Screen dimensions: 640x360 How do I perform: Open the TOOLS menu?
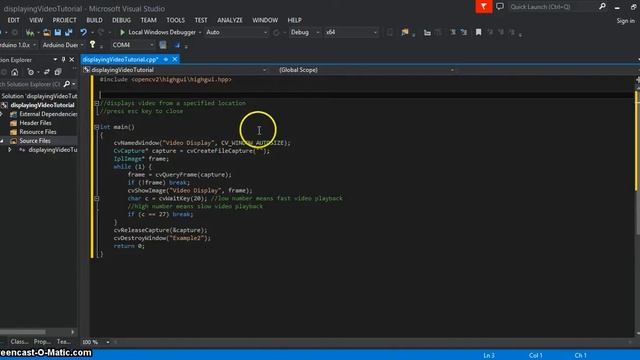[175, 20]
